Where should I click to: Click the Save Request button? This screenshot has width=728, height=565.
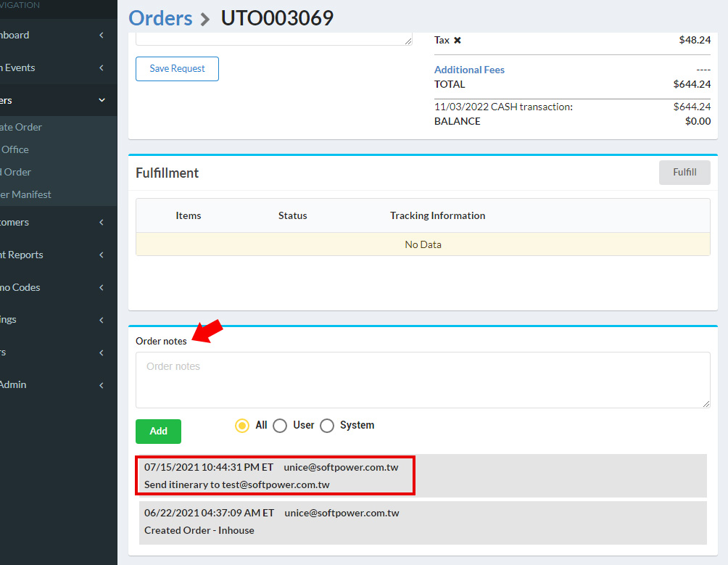[177, 69]
